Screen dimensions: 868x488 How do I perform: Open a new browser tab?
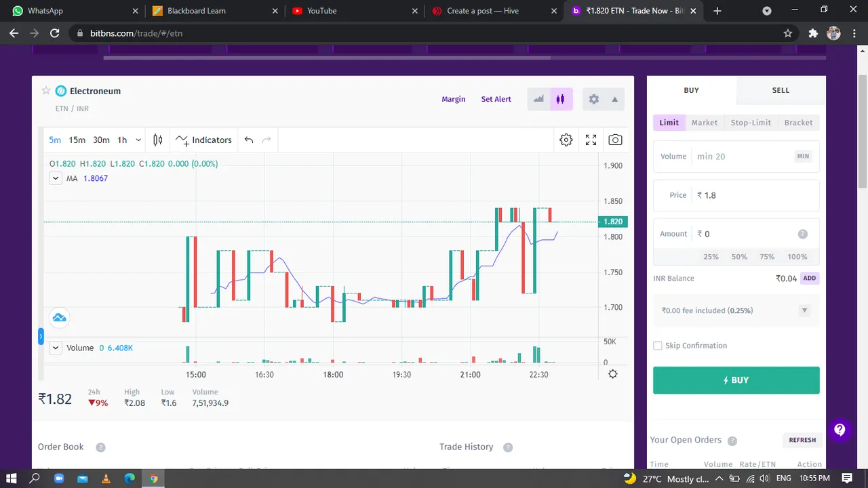click(x=717, y=11)
